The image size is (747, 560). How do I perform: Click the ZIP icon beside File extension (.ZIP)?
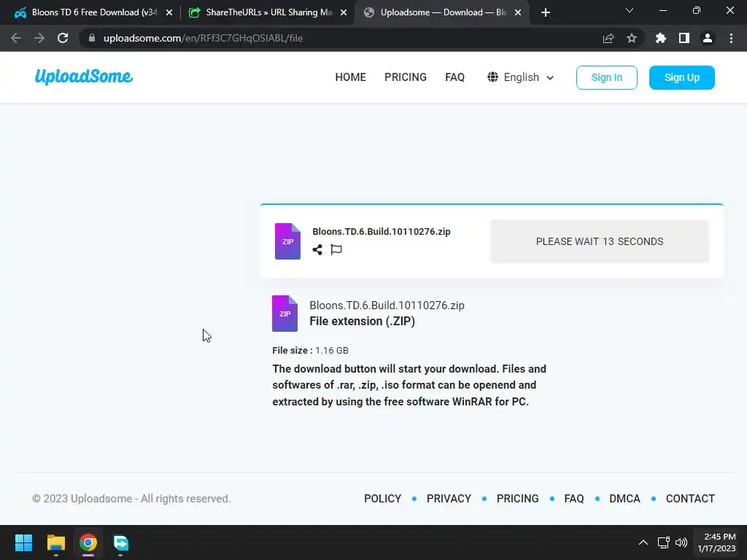[x=285, y=314]
